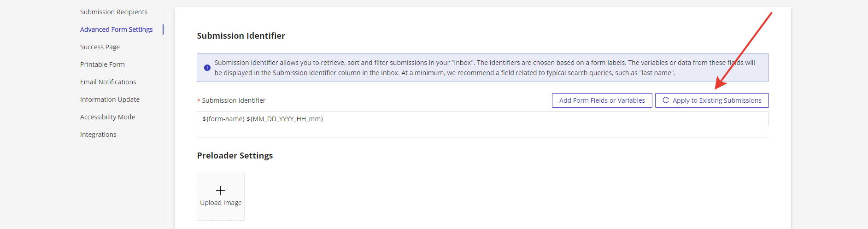Image resolution: width=868 pixels, height=229 pixels.
Task: Click the red required asterisk marker
Action: (199, 101)
